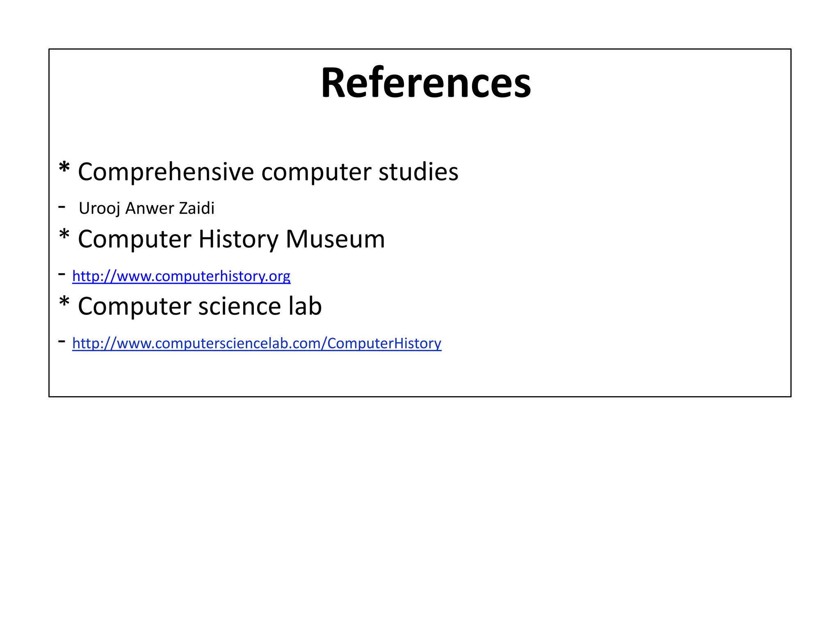840x630 pixels.
Task: Click the author name Urooj Anwer Zaidi
Action: [x=146, y=208]
